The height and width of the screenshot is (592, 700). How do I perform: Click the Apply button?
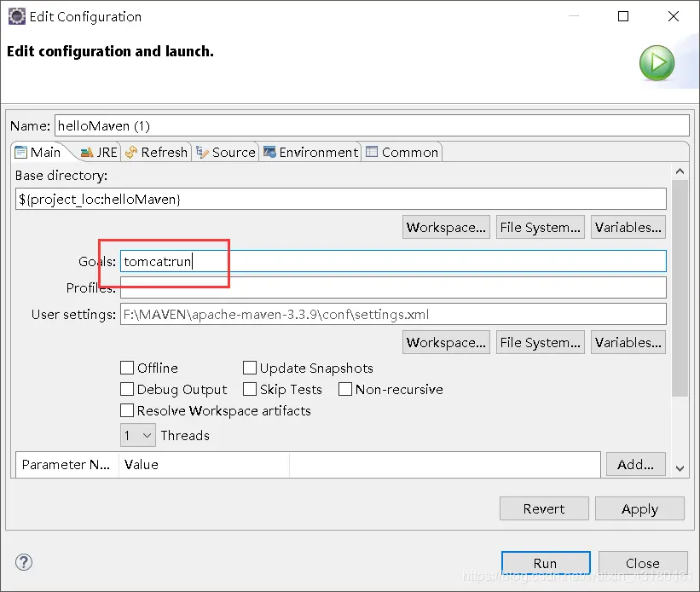click(639, 508)
